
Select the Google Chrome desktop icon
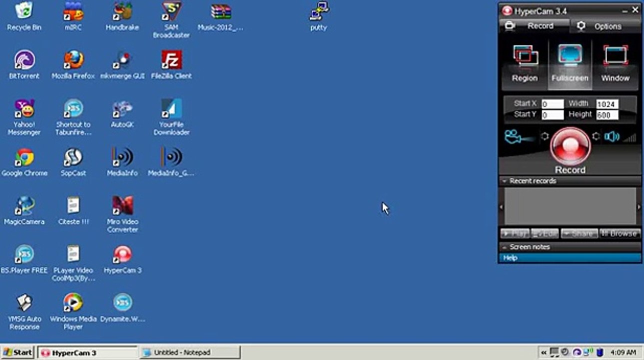pos(24,162)
